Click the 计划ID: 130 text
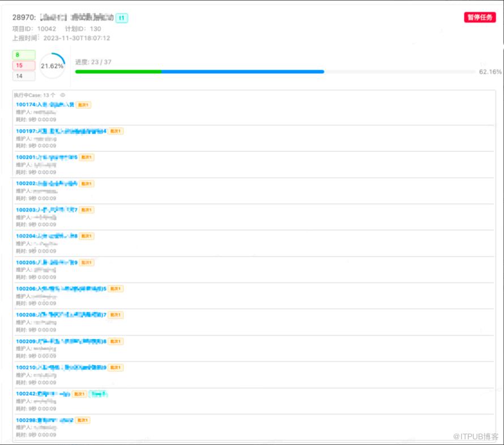 [83, 29]
